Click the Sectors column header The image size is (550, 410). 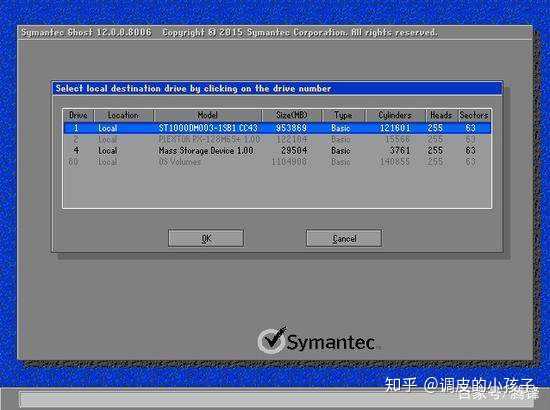(474, 115)
